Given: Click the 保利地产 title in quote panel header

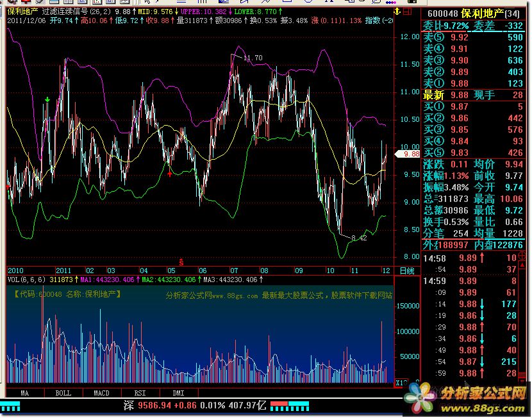Looking at the screenshot, I should click(483, 13).
